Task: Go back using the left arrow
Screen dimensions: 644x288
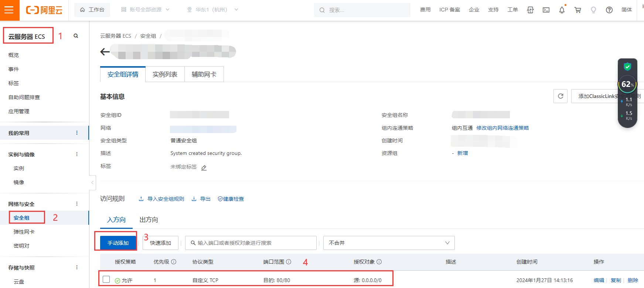Action: [x=105, y=52]
